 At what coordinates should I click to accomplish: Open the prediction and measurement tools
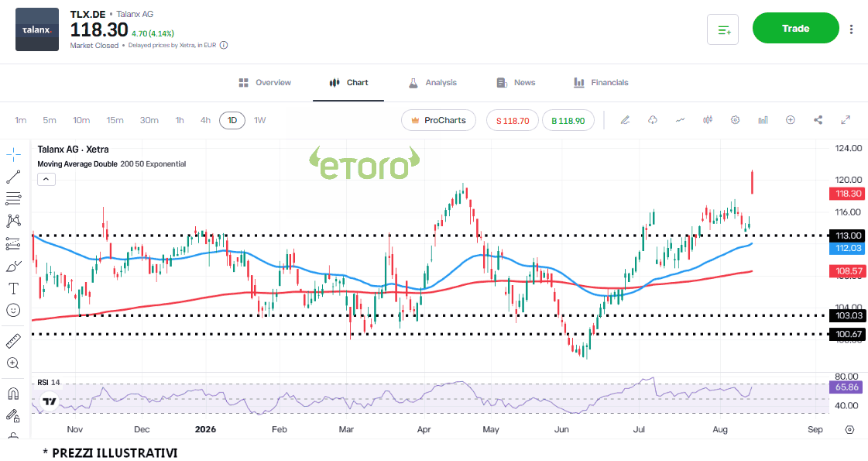[13, 243]
